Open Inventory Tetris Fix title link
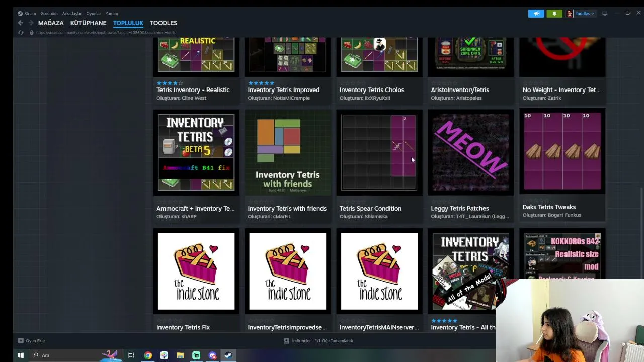644x362 pixels. [183, 328]
